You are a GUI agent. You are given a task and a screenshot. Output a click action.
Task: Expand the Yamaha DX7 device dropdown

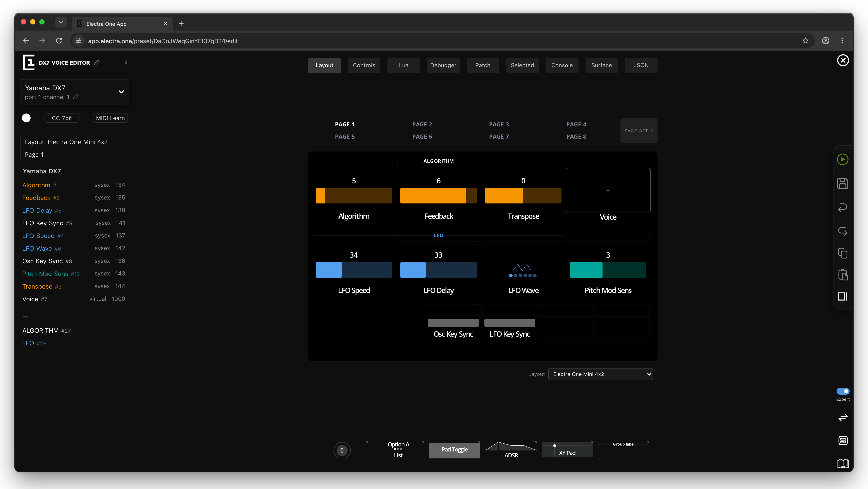click(121, 92)
